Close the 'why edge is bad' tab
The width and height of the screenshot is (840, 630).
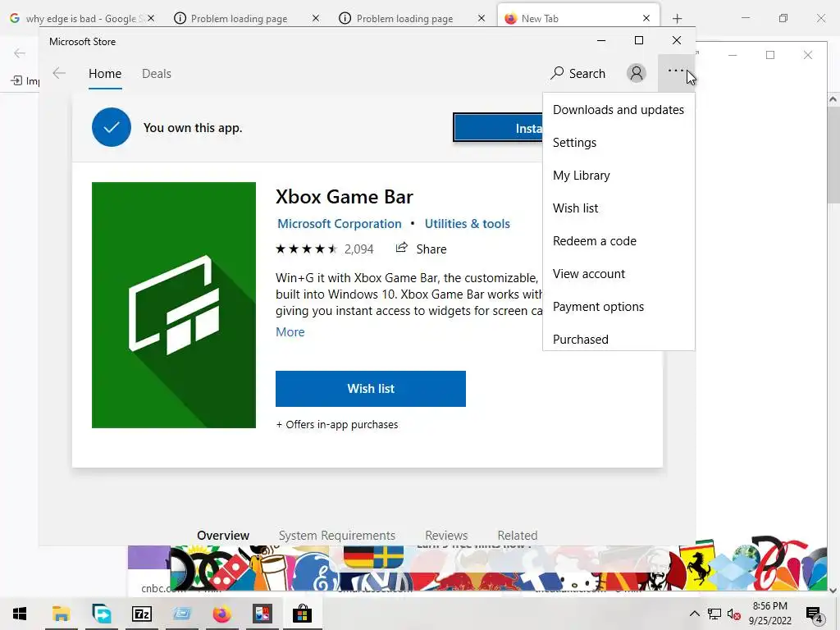[x=151, y=19]
